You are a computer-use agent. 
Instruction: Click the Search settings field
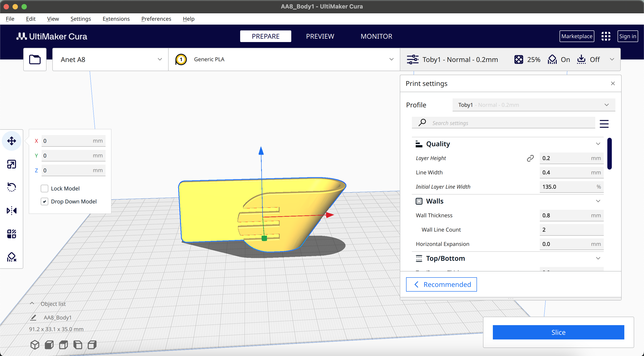[x=503, y=123]
